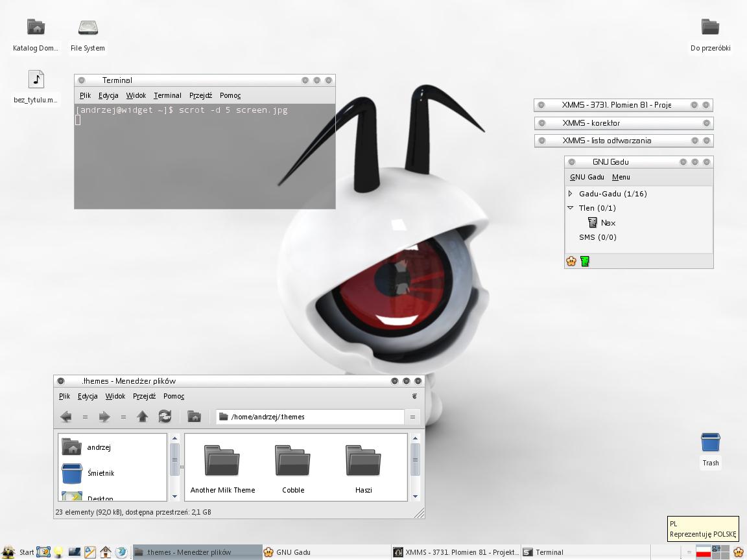747x560 pixels.
Task: Click the /home/andrzej/.themes location field
Action: (310, 417)
